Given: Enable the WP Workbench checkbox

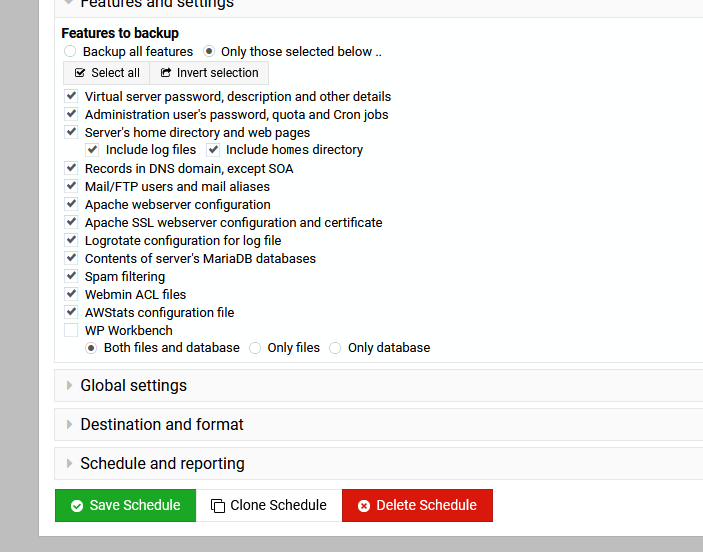Looking at the screenshot, I should tap(71, 330).
